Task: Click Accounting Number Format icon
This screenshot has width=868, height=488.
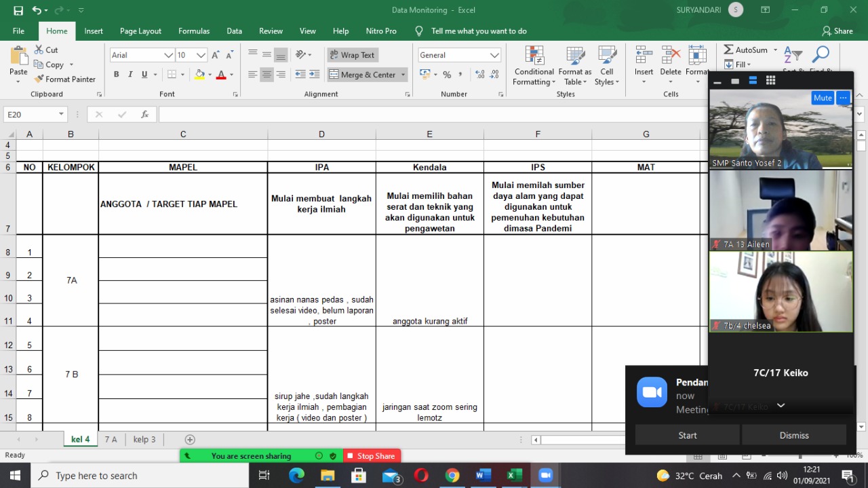Action: pos(425,75)
